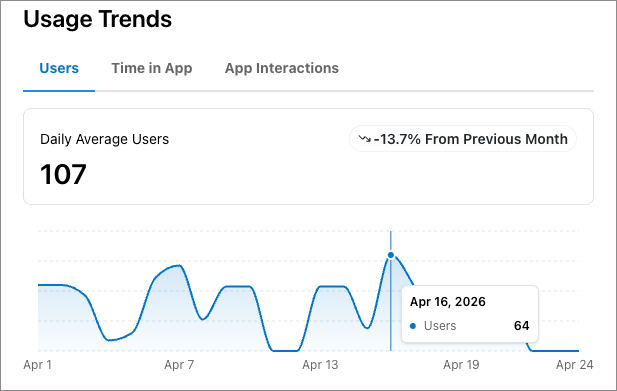This screenshot has width=617, height=391.
Task: Click the chart peak near Apr 7
Action: (180, 266)
